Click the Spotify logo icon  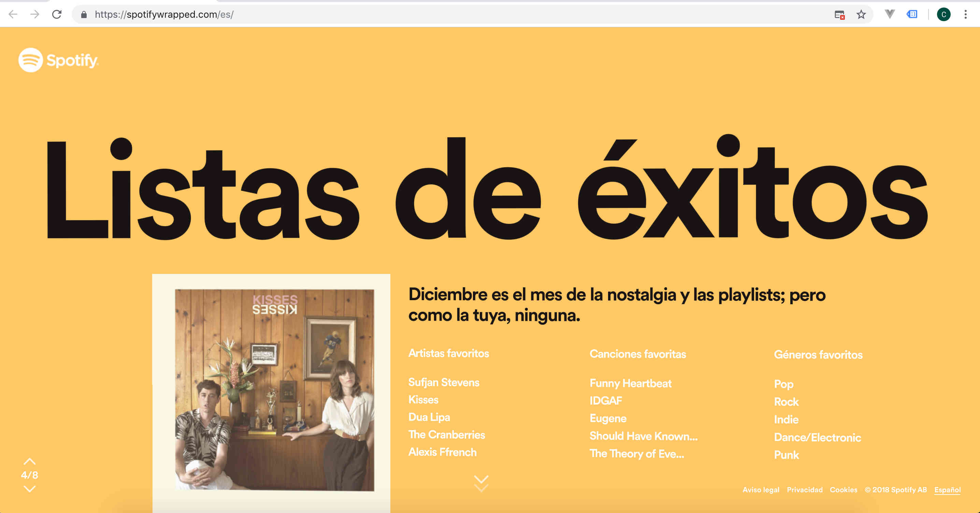tap(30, 60)
